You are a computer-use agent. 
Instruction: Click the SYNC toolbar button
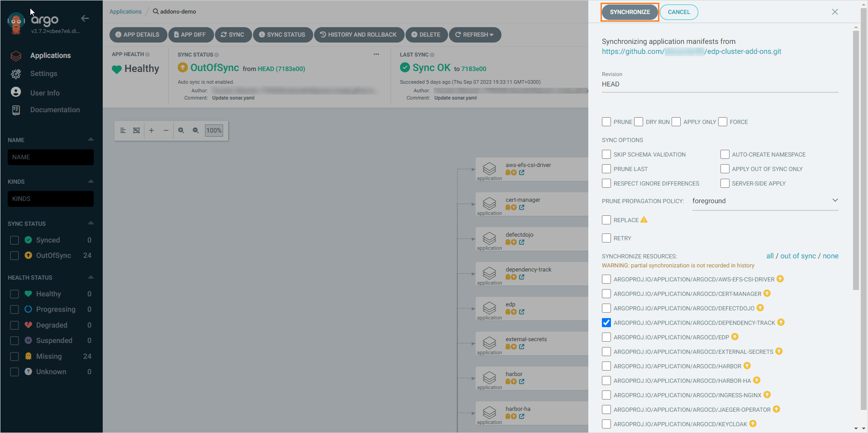point(233,35)
